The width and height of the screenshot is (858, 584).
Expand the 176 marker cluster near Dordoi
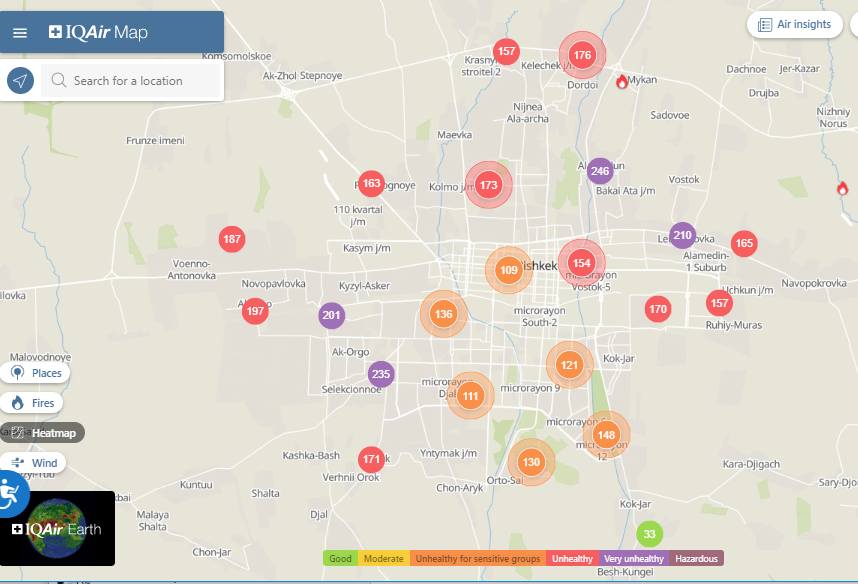click(582, 55)
